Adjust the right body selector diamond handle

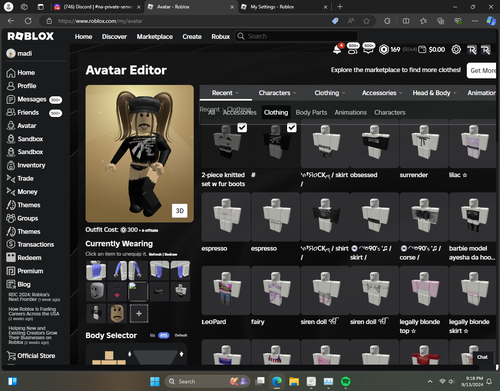point(181,354)
